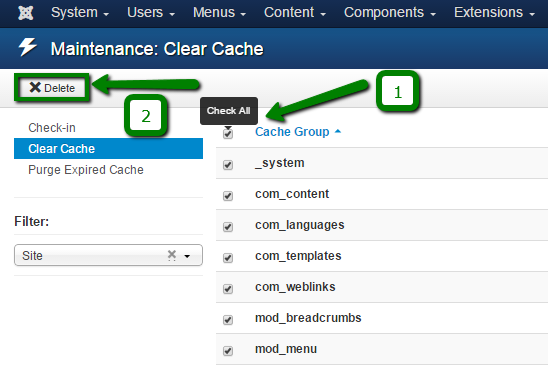Uncheck the _system cache group checkbox
The height and width of the screenshot is (390, 548).
228,165
